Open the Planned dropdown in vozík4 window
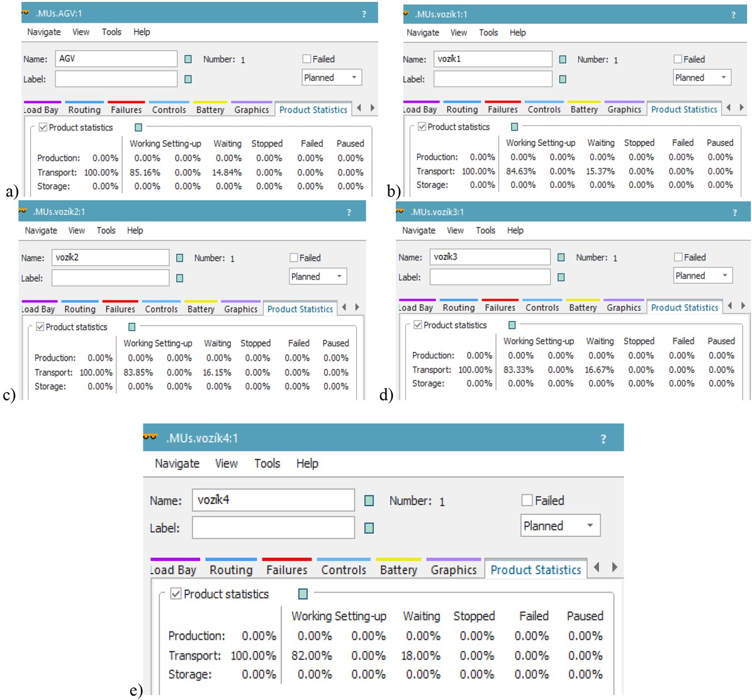 coord(560,526)
